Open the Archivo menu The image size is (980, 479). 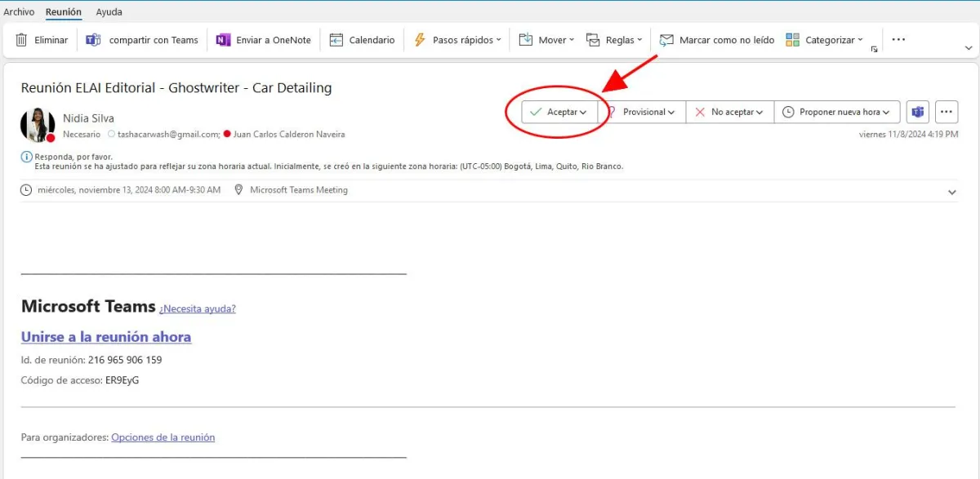click(x=19, y=12)
